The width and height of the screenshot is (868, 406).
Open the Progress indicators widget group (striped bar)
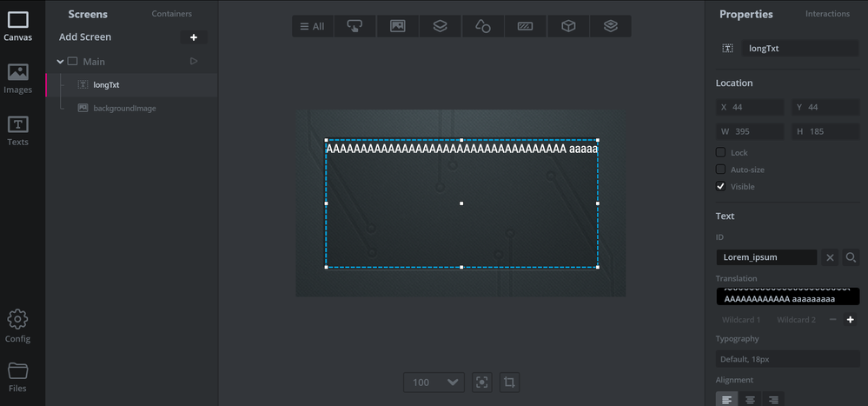click(526, 26)
